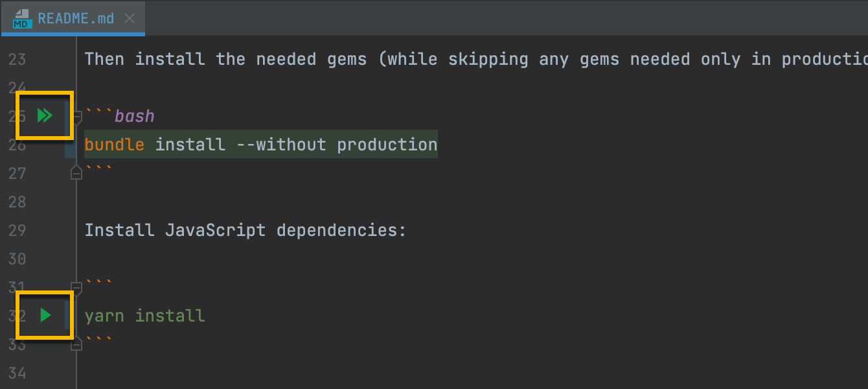Click line number 23 in gutter
Screen dimensions: 868x389
pos(17,60)
